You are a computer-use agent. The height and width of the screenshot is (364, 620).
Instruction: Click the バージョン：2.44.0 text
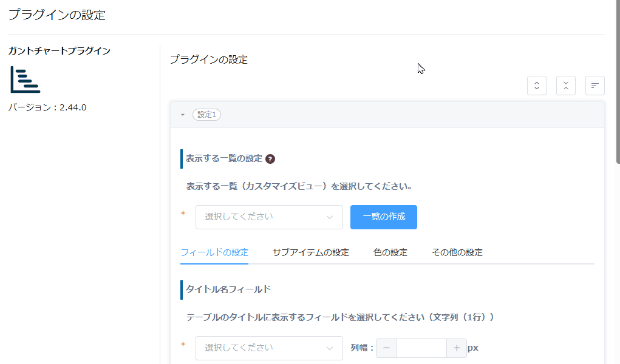pos(47,107)
